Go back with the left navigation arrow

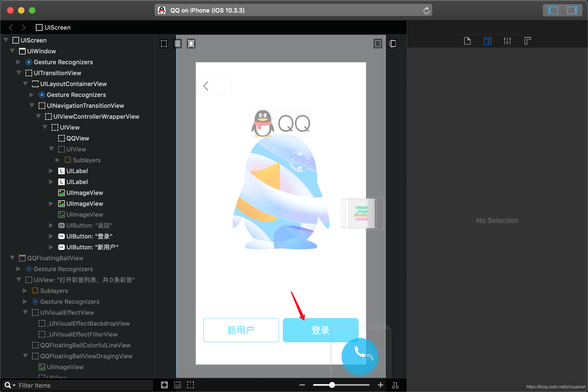pyautogui.click(x=11, y=27)
